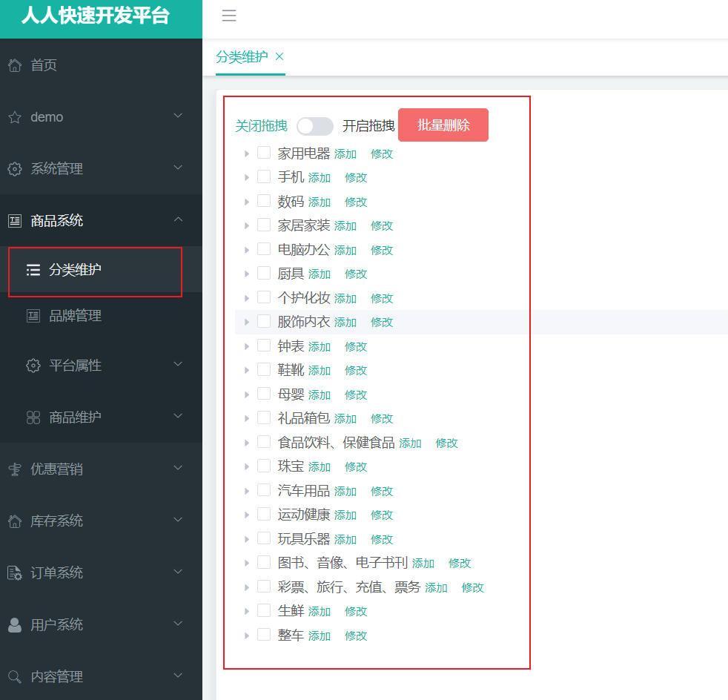Toggle the 开启拖拽 drag switch
This screenshot has width=728, height=700.
pos(315,126)
